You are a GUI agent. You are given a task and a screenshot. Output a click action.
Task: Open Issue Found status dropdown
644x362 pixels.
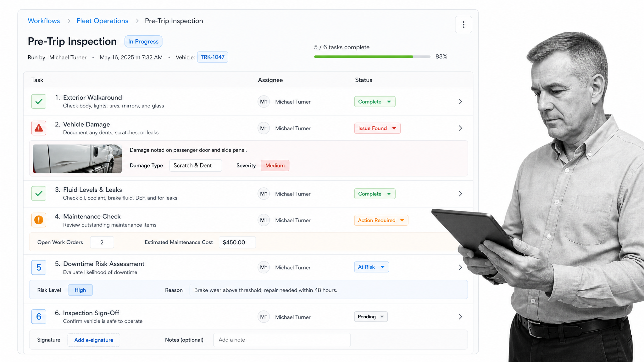377,128
